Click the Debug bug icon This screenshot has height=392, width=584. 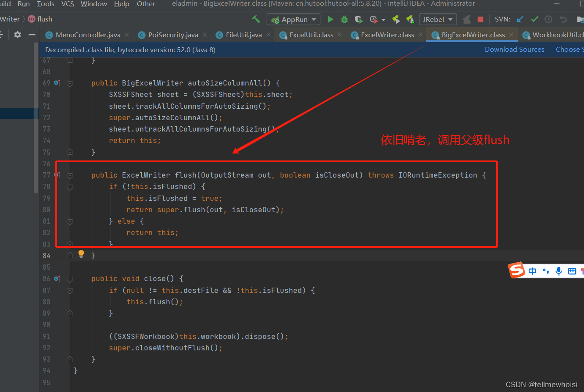coord(344,19)
